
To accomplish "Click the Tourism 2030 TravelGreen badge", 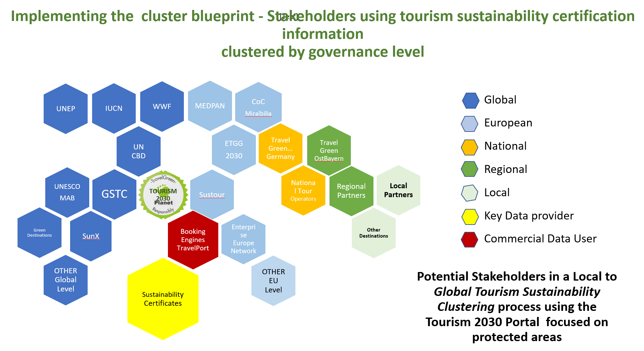I will [163, 195].
